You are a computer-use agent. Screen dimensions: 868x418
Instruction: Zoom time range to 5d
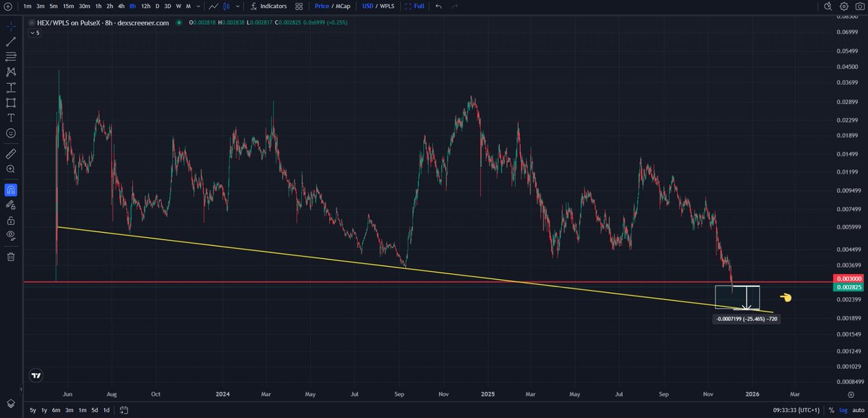pyautogui.click(x=95, y=410)
